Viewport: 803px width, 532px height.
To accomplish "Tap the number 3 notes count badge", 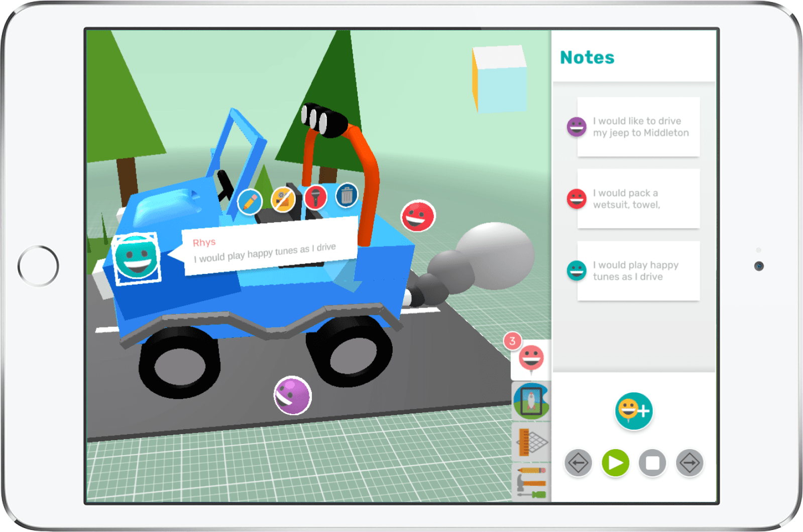I will click(x=512, y=341).
